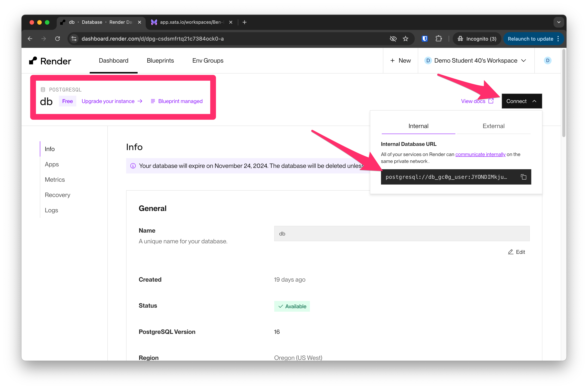Open Chrome three-dot menu
This screenshot has height=389, width=588.
(x=558, y=39)
